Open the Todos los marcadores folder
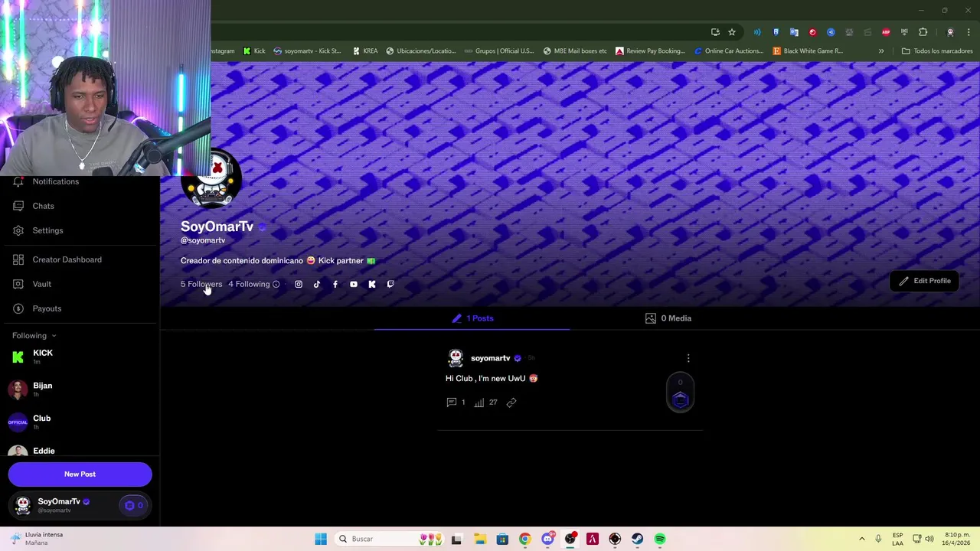The width and height of the screenshot is (980, 551). [936, 51]
